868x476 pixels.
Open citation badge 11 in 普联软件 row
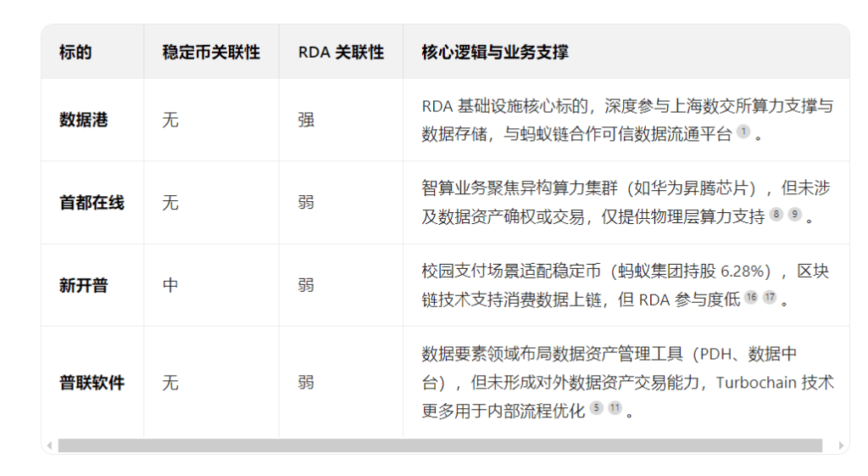coord(615,408)
